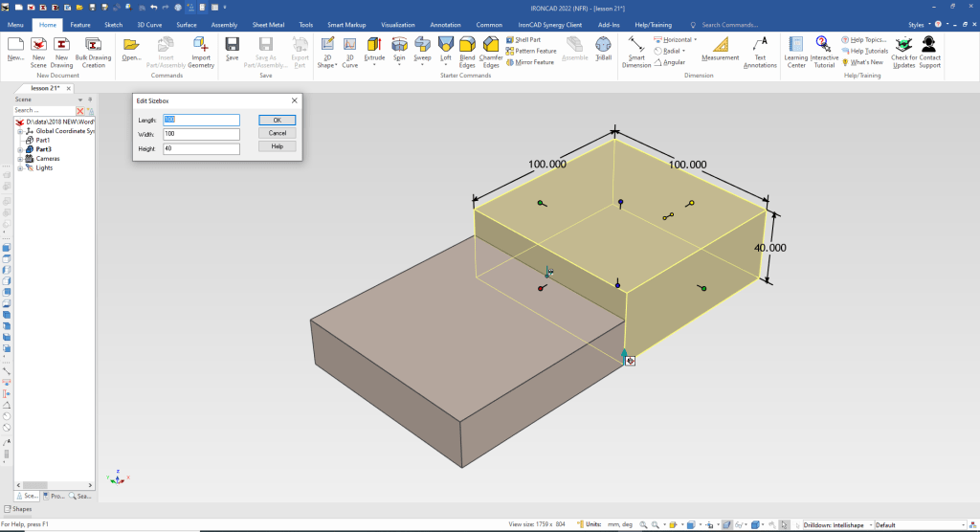Click Cancel in Edit Sizebox dialog
The height and width of the screenshot is (532, 980).
click(277, 133)
